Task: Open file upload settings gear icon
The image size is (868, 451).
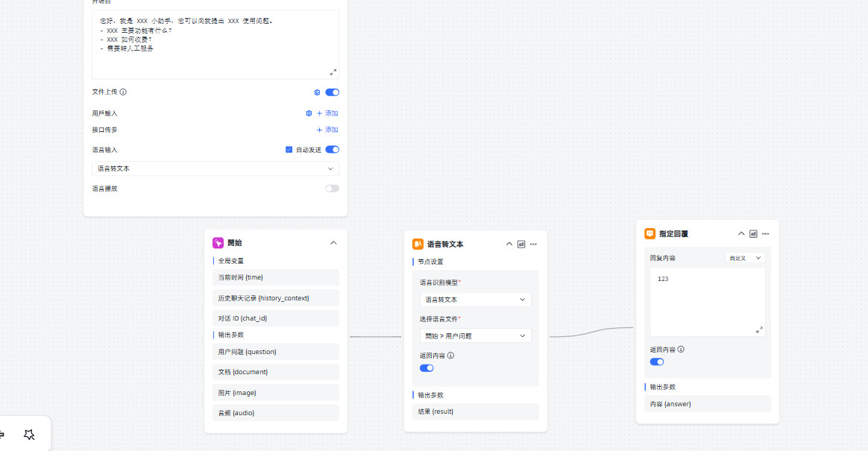Action: coord(317,92)
